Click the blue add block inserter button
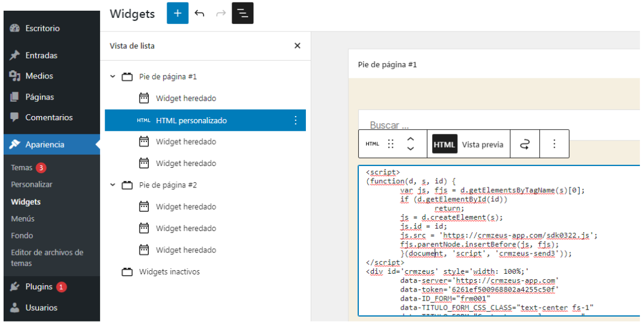Viewport: 644px width, 322px height. coord(177,13)
